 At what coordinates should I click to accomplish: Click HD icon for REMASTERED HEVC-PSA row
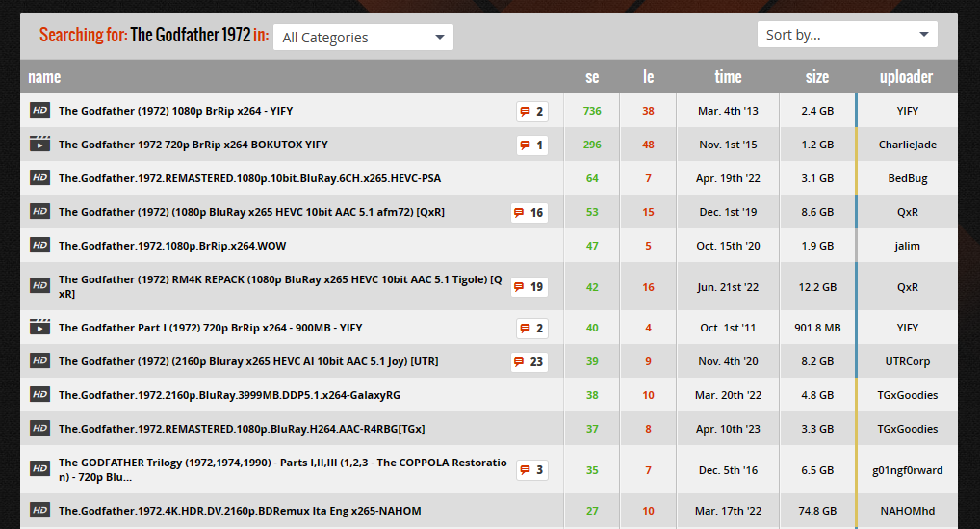point(40,178)
